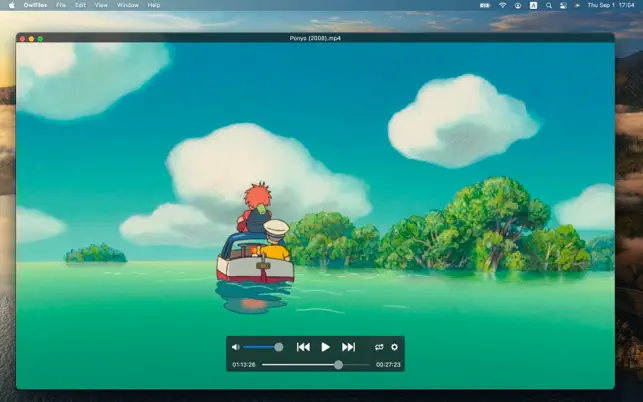Open the Help menu

pyautogui.click(x=154, y=5)
